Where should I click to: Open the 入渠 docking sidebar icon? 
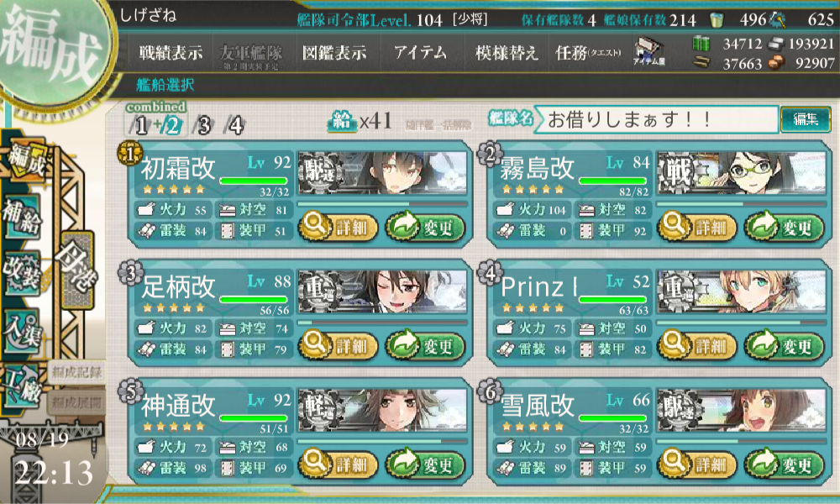pos(22,330)
